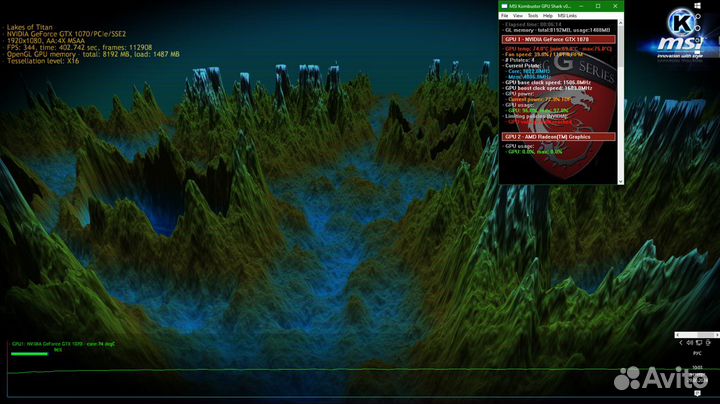The image size is (720, 404).
Task: Select the GPU 1 NVIDIA GeForce GTX 1070 header
Action: [x=559, y=38]
